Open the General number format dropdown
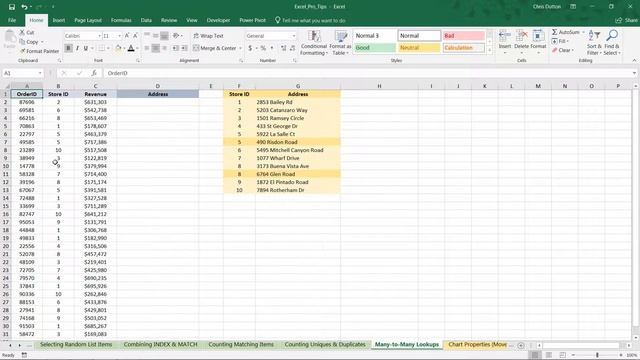This screenshot has height=360, width=640. click(293, 36)
